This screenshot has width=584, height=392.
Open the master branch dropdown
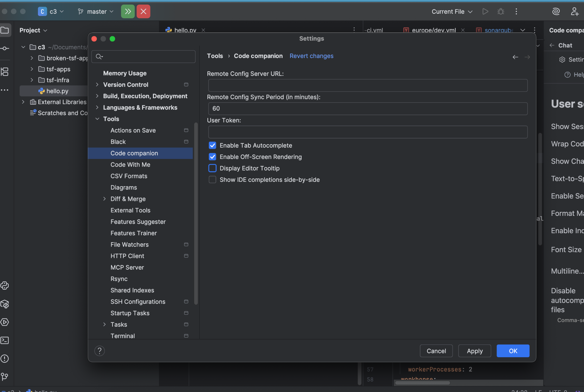tap(96, 12)
